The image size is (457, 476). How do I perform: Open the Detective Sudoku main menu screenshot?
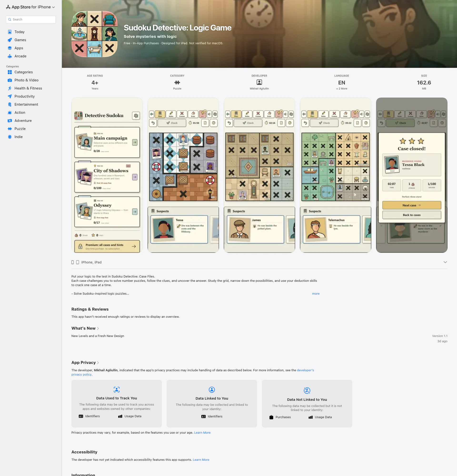tap(107, 175)
